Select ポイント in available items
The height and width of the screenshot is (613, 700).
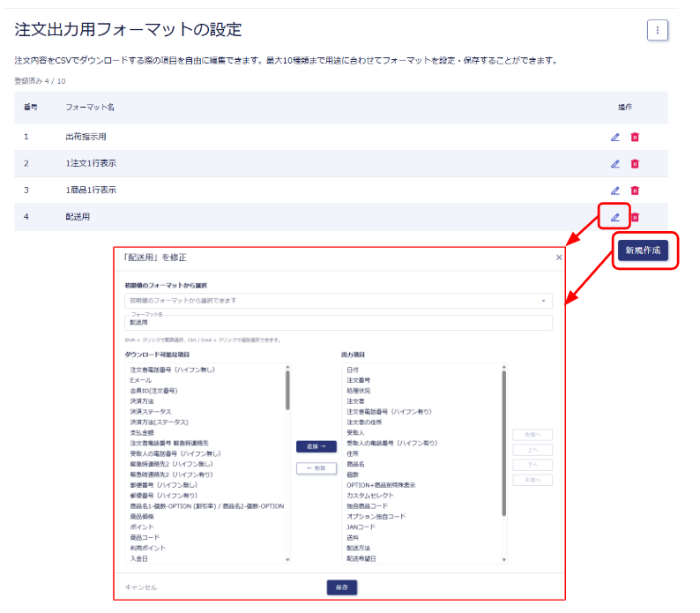tap(142, 527)
